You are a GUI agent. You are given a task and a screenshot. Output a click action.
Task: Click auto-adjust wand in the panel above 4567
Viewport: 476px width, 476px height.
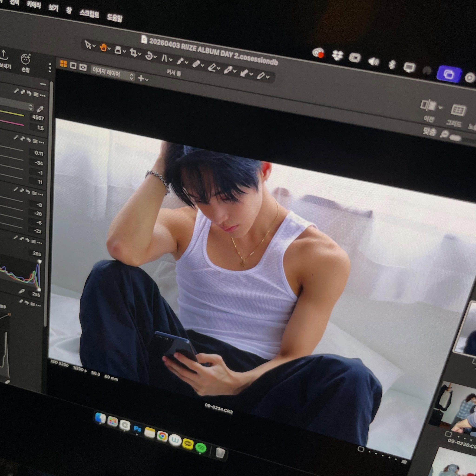[16, 91]
